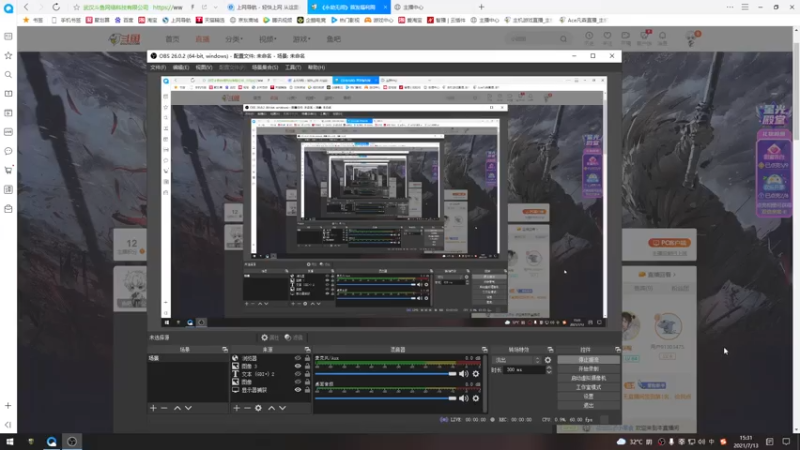Screen dimensions: 800x450
Task: Open the browser sidebar search icon
Action: pos(8,74)
